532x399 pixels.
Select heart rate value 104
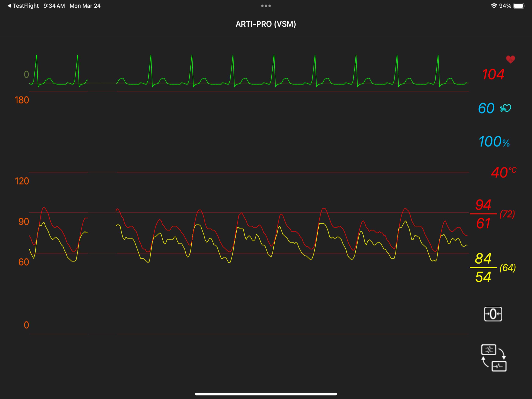(x=493, y=74)
